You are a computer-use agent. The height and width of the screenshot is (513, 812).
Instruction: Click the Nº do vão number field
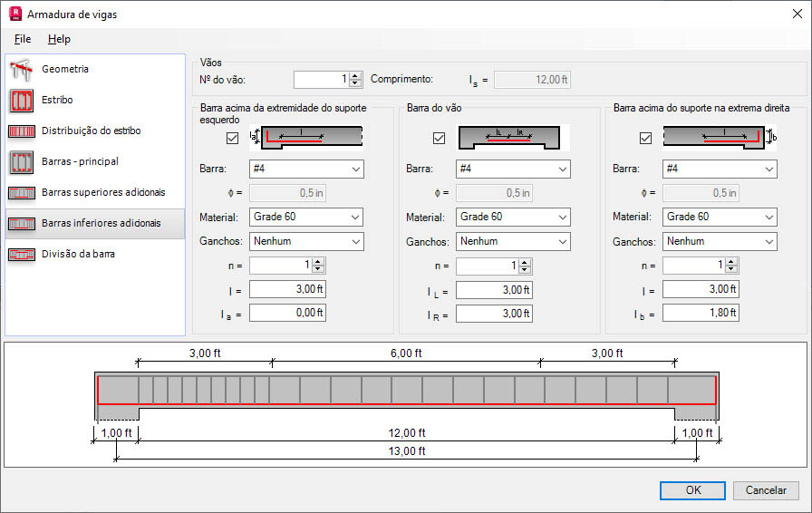[x=322, y=79]
